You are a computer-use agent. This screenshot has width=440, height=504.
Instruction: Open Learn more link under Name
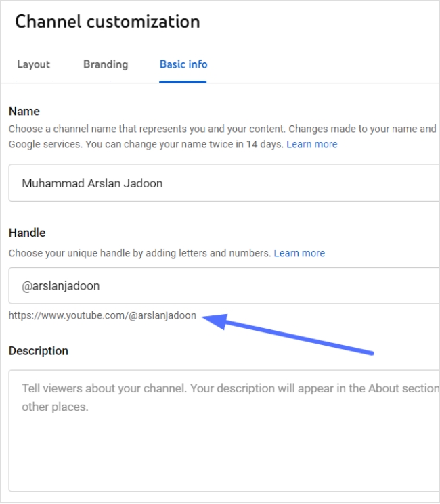click(x=311, y=144)
